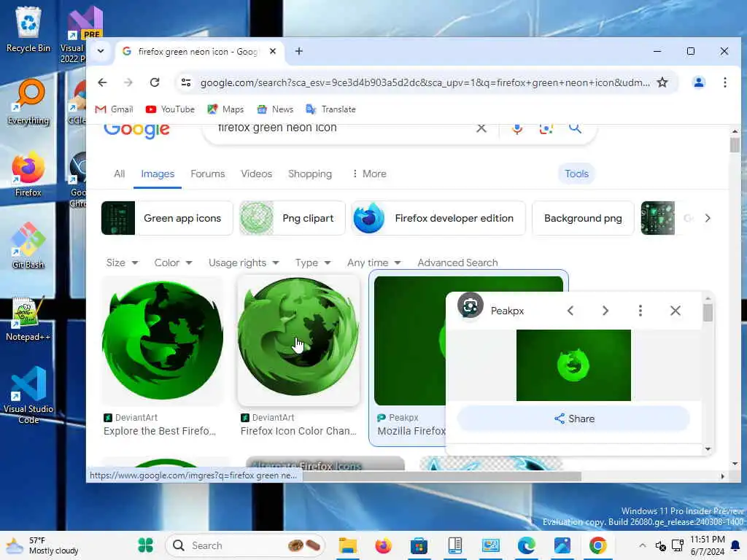Image resolution: width=747 pixels, height=560 pixels.
Task: Show next image in preview panel
Action: pos(605,311)
